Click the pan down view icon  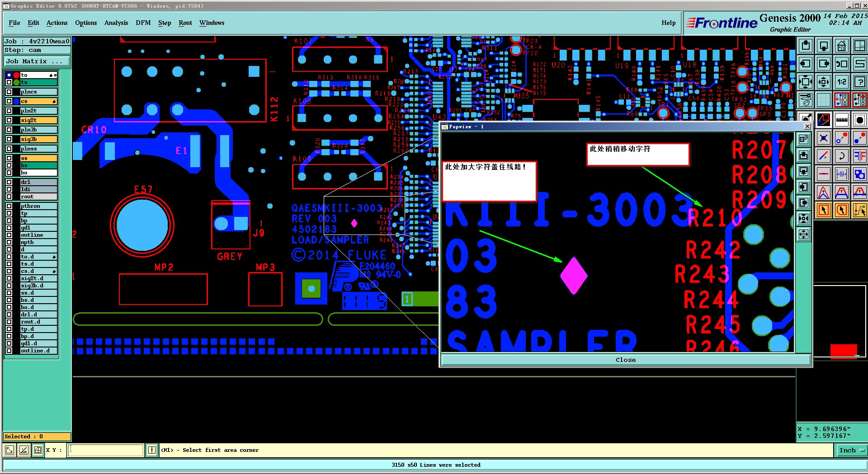click(824, 46)
